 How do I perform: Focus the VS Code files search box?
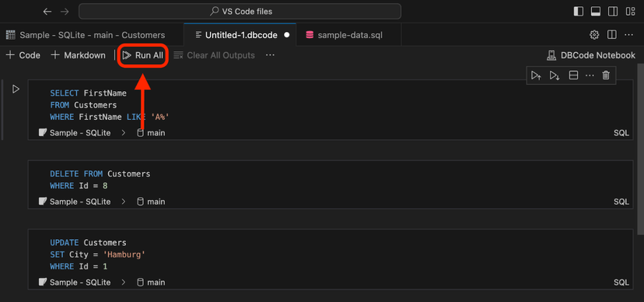point(240,12)
